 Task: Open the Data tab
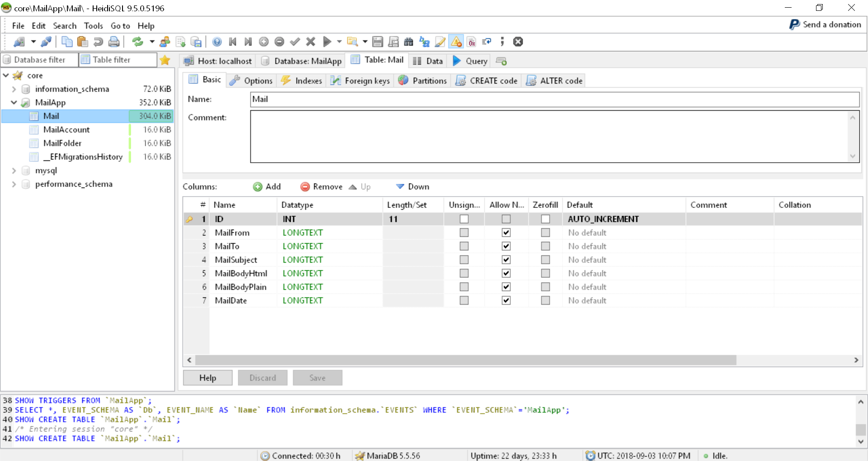[x=428, y=61]
